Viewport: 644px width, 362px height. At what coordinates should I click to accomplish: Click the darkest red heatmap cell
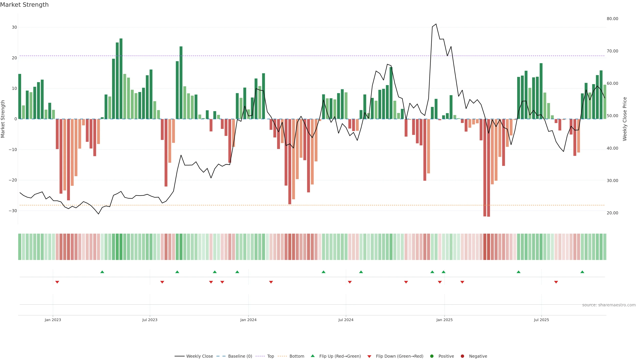click(489, 247)
